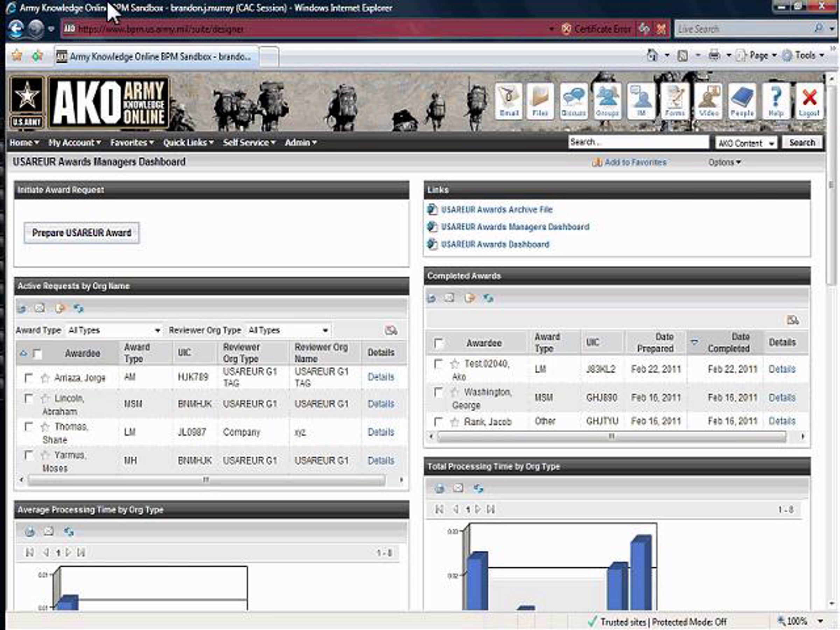Open the Quick Links menu
This screenshot has width=840, height=630.
coord(188,143)
